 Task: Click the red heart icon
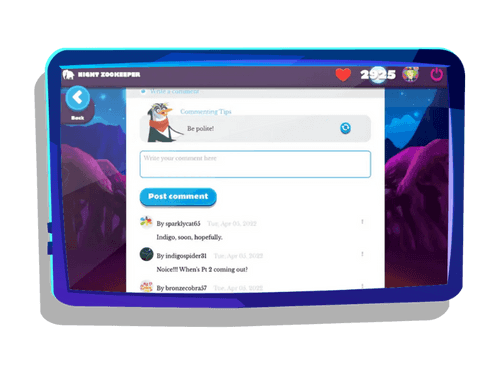(343, 74)
